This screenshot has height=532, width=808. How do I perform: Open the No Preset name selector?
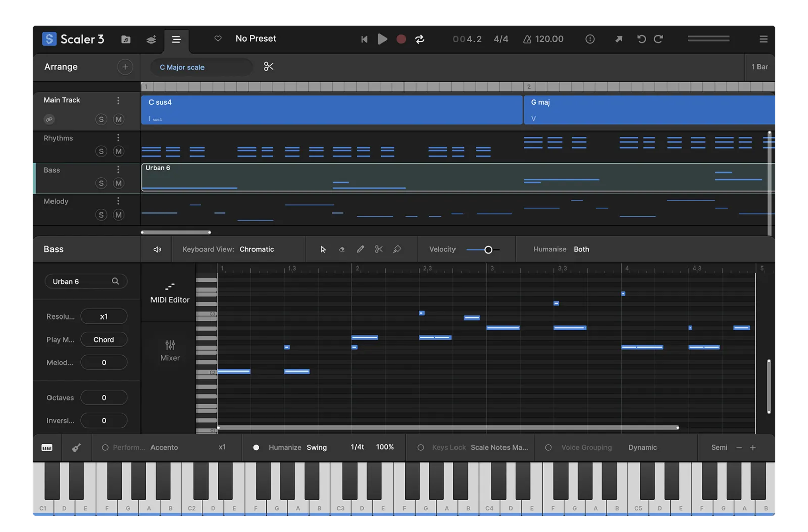[256, 38]
